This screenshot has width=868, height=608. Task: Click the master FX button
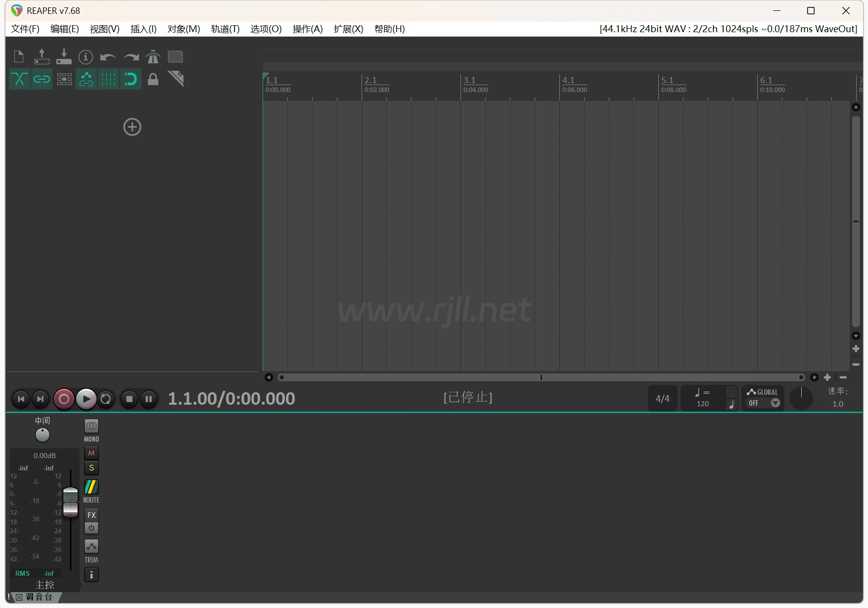click(x=91, y=515)
